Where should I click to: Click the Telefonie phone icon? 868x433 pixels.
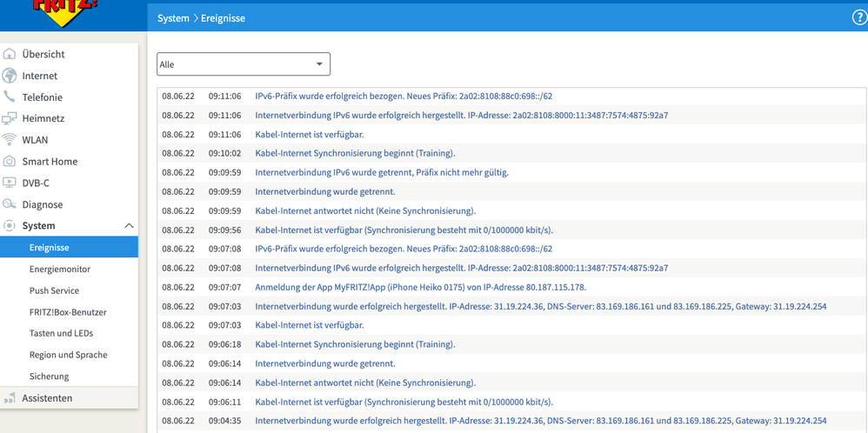click(x=10, y=97)
